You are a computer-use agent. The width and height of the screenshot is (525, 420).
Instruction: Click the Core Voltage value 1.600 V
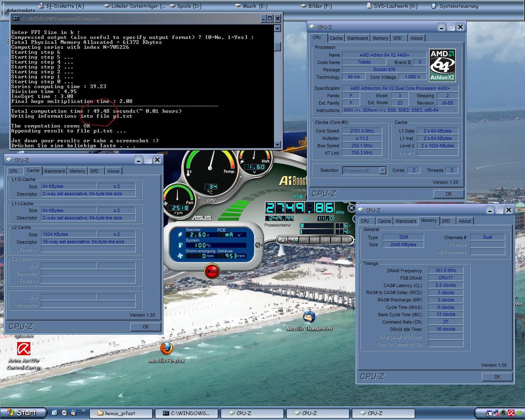tap(413, 77)
